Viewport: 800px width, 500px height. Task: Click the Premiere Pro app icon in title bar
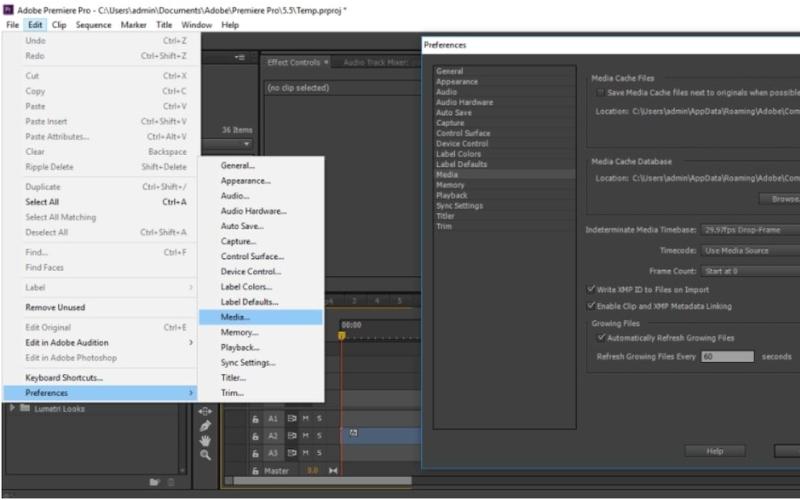pos(8,10)
